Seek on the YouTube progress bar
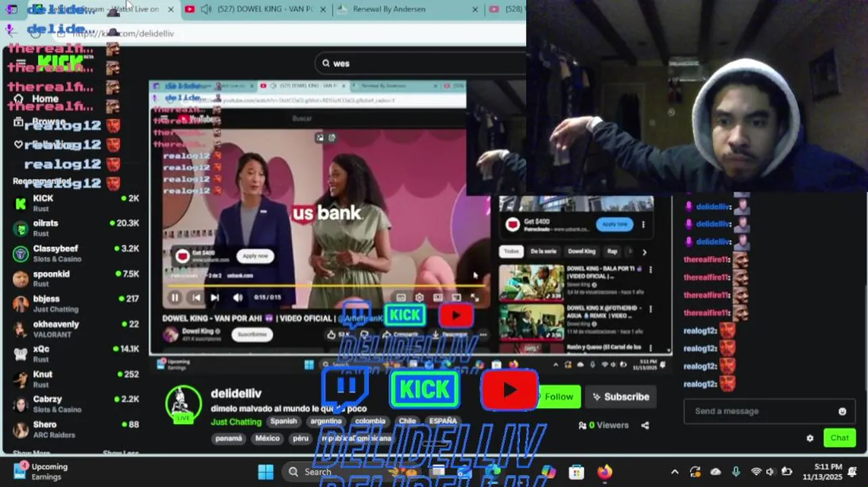Screen dimensions: 868x487 [326, 285]
